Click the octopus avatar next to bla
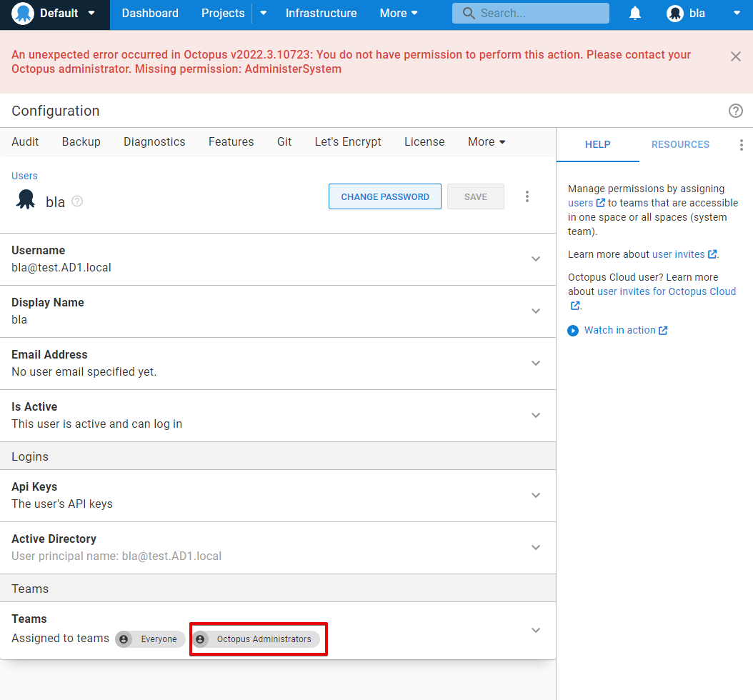Image resolution: width=753 pixels, height=700 pixels. click(x=26, y=200)
